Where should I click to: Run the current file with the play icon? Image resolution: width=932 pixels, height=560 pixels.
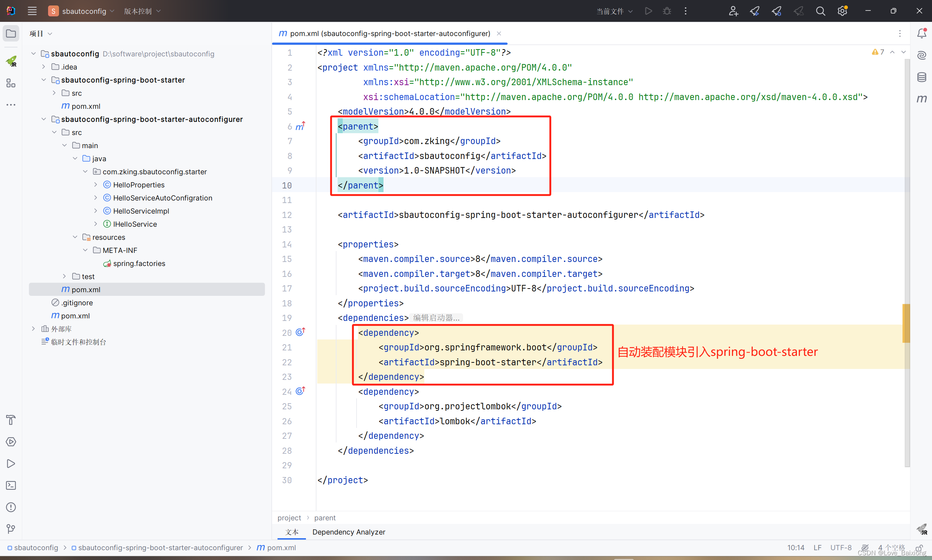click(x=648, y=11)
